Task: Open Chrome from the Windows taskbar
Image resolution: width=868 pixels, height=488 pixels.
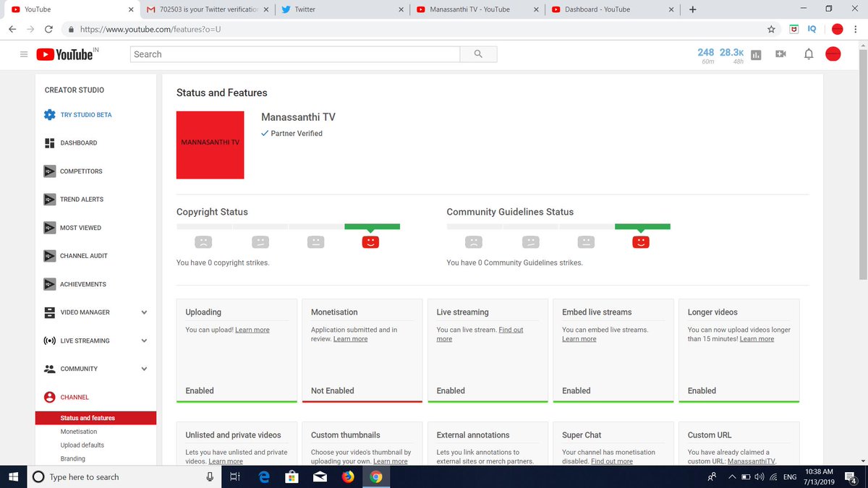Action: pos(375,476)
